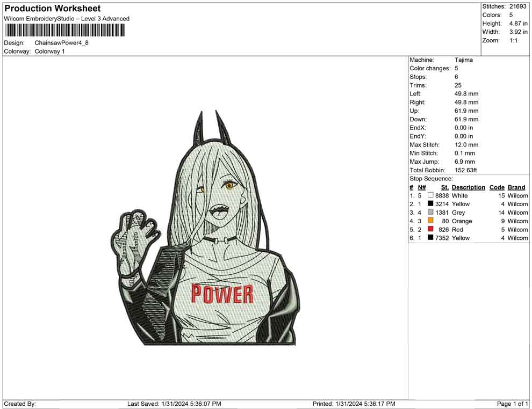
Task: Click the barcode under the worksheet title
Action: pyautogui.click(x=65, y=31)
